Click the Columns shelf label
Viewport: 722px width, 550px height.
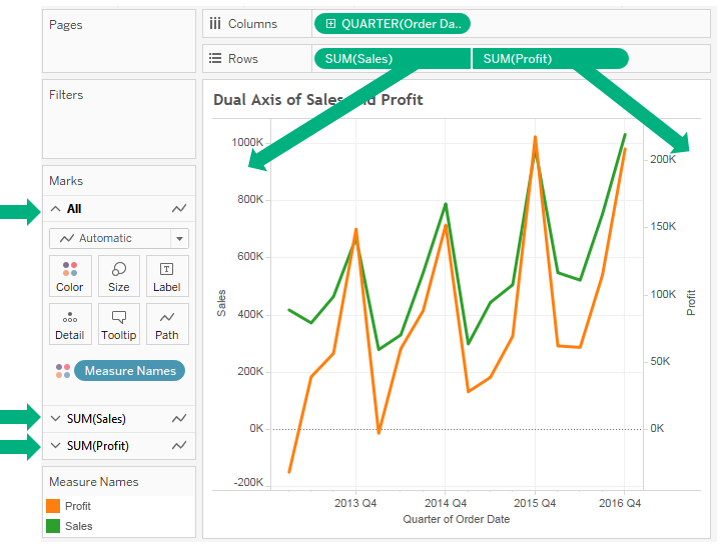(253, 23)
